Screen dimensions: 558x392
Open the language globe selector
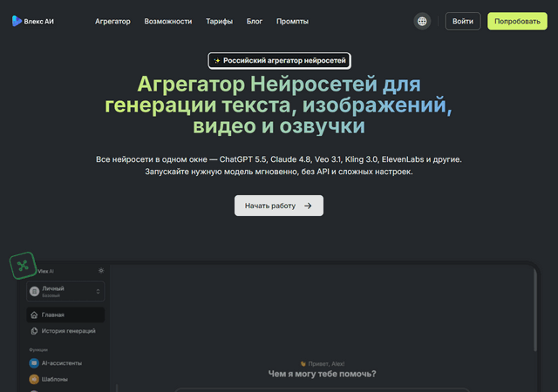422,22
